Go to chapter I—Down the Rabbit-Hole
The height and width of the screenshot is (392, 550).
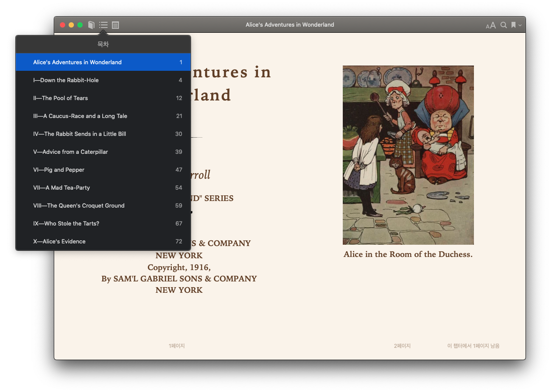pos(103,80)
